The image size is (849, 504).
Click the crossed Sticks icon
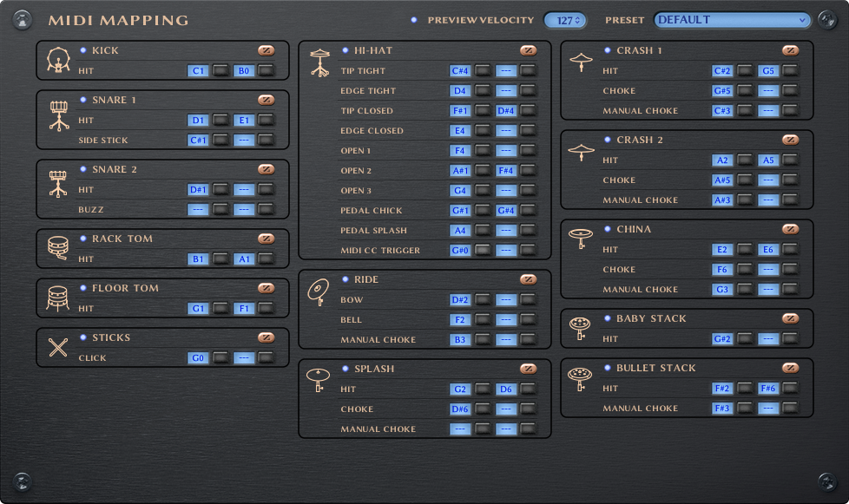[x=58, y=348]
